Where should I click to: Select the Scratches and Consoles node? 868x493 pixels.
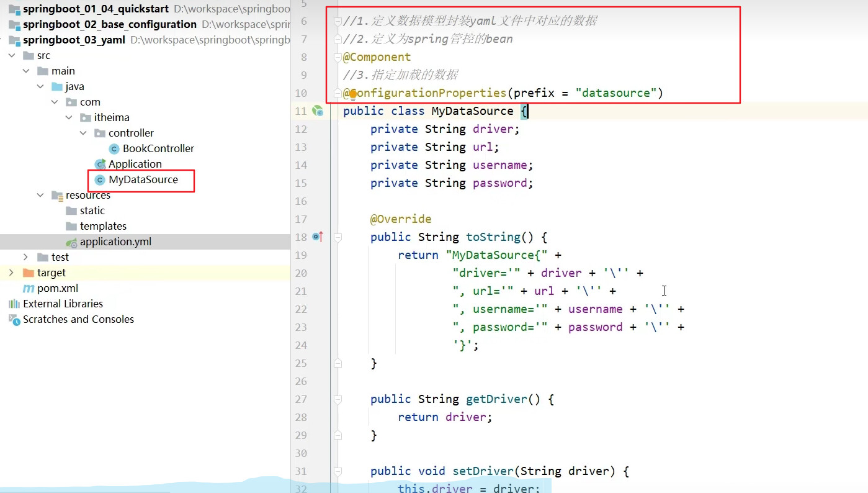pos(78,319)
